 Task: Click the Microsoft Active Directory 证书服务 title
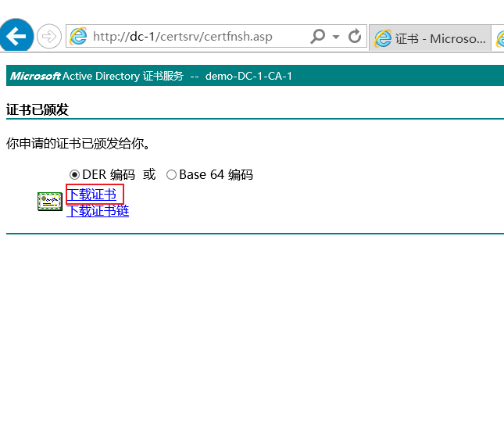[x=97, y=76]
